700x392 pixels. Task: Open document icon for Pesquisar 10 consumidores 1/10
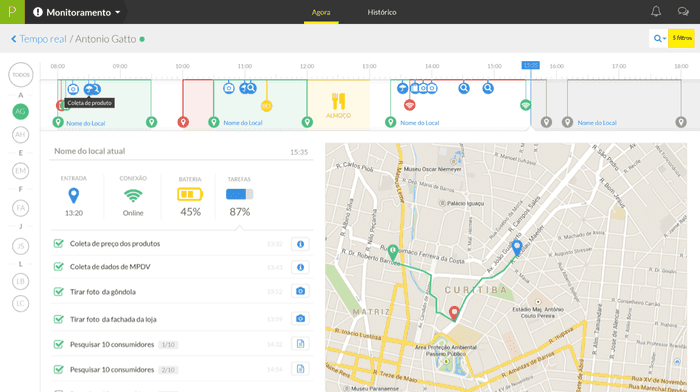click(x=300, y=344)
